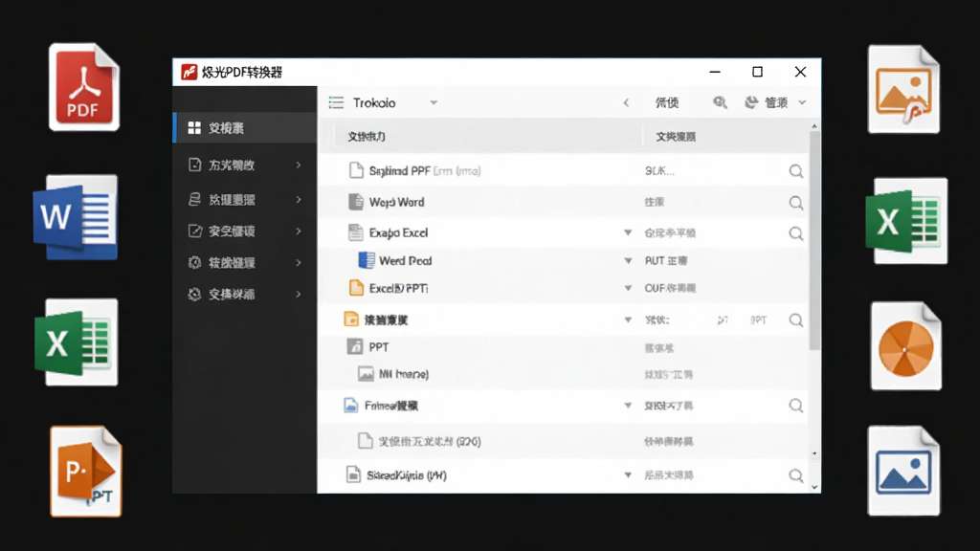Select the Werd Pcol row
The height and width of the screenshot is (551, 980).
(x=564, y=260)
